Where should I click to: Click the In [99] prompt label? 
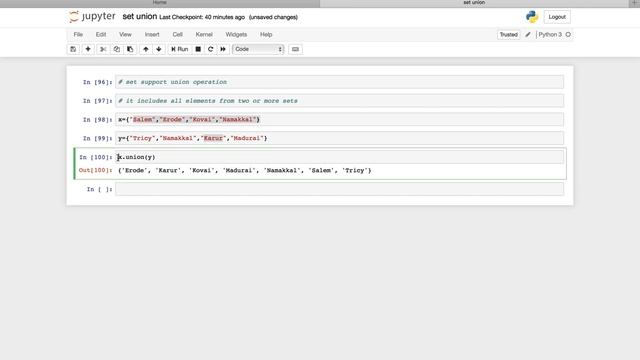pos(98,138)
